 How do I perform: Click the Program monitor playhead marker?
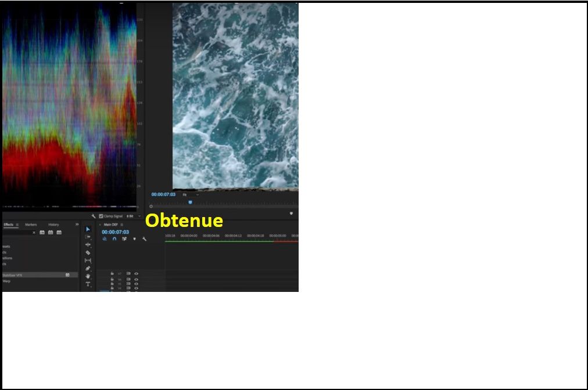[x=190, y=203]
